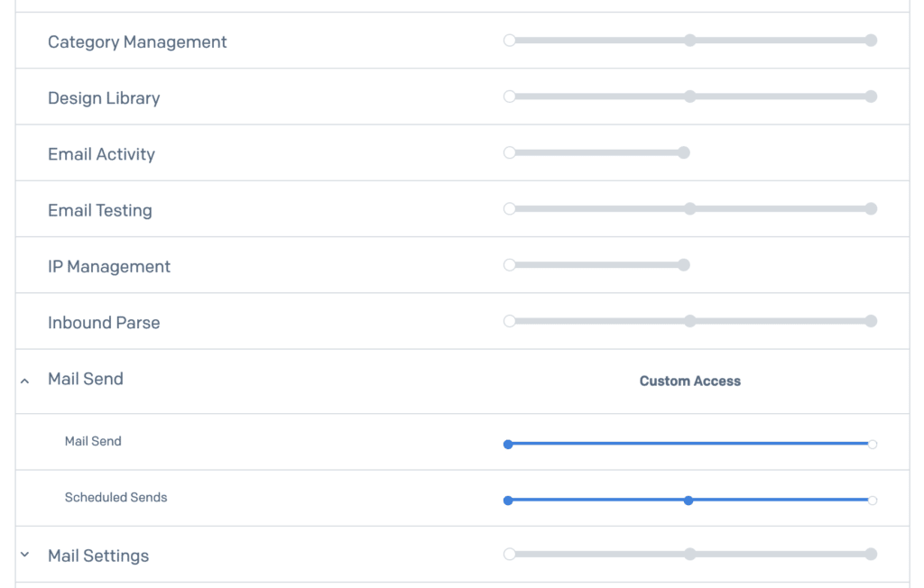
Task: Collapse the Mail Send section chevron
Action: [x=24, y=381]
